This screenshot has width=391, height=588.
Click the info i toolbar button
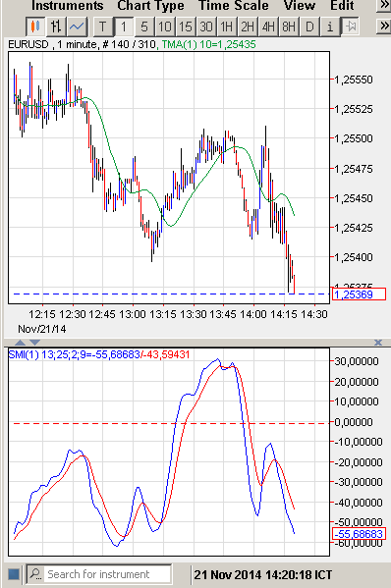coord(330,27)
